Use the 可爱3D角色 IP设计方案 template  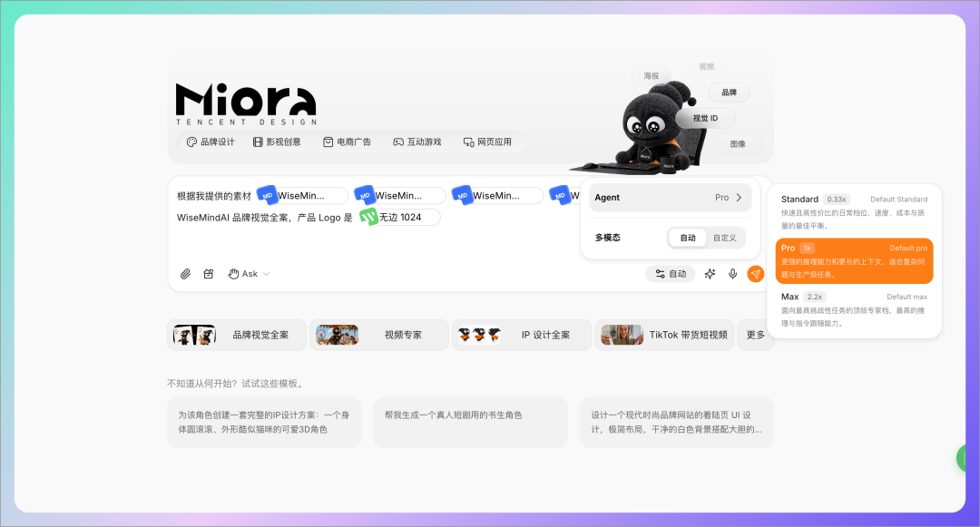(264, 422)
